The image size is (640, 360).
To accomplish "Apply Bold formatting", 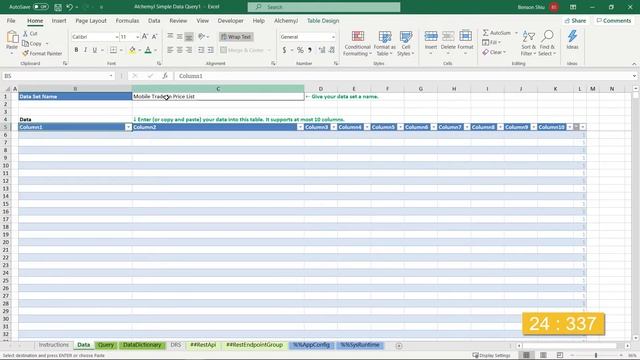I will click(76, 50).
